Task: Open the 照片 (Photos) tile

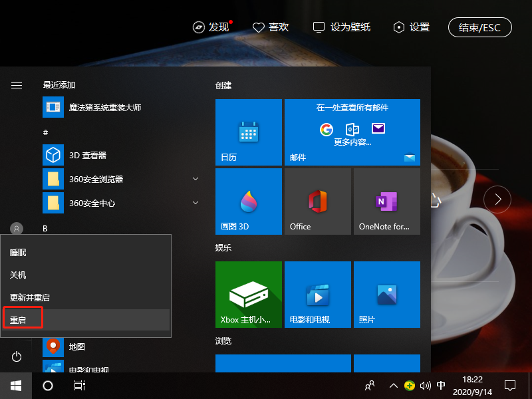Action: (386, 295)
